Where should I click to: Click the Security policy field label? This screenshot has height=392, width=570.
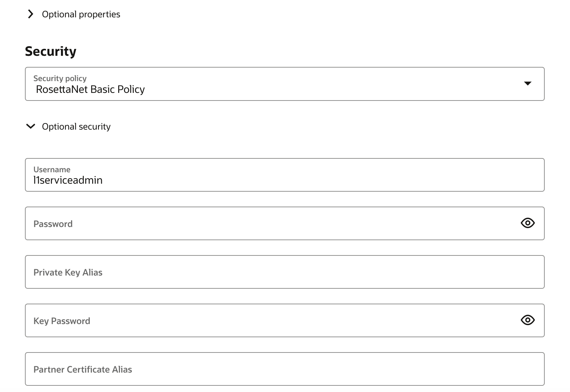tap(60, 78)
